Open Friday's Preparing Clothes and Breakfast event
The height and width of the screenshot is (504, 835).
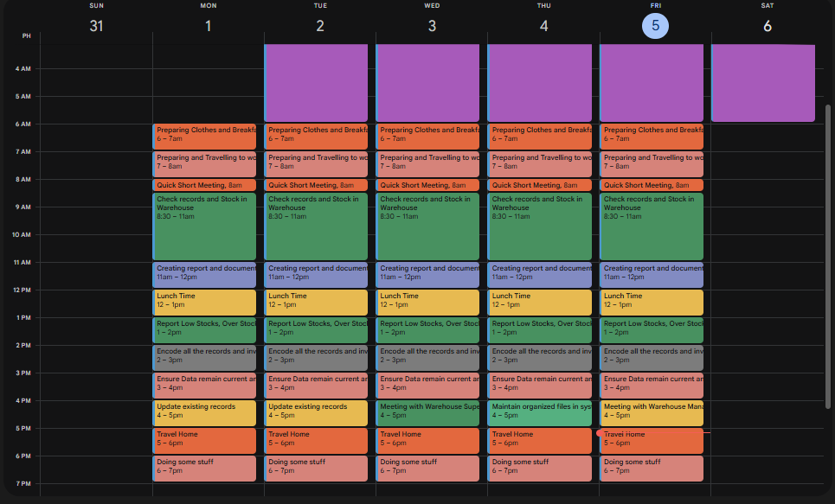tap(652, 137)
